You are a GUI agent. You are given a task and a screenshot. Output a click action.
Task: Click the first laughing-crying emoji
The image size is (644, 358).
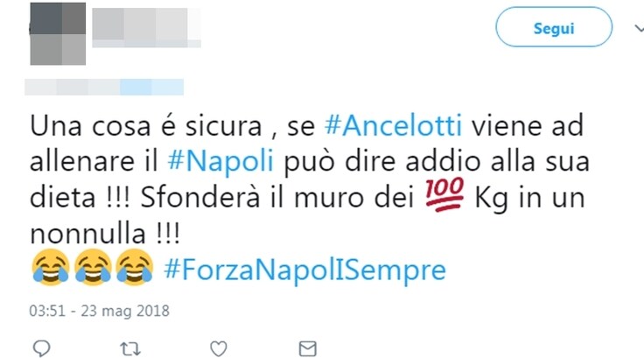coord(51,267)
